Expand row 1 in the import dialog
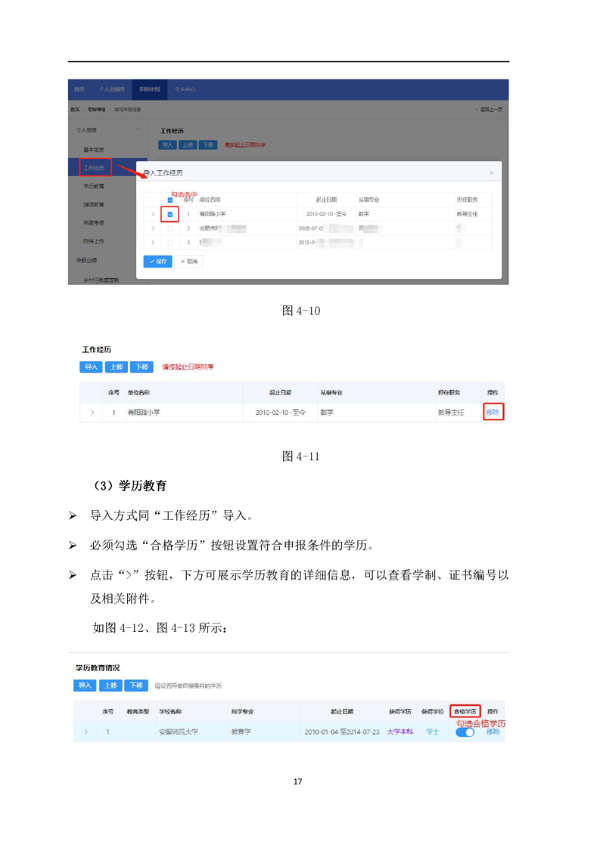This screenshot has width=600, height=848. point(153,214)
